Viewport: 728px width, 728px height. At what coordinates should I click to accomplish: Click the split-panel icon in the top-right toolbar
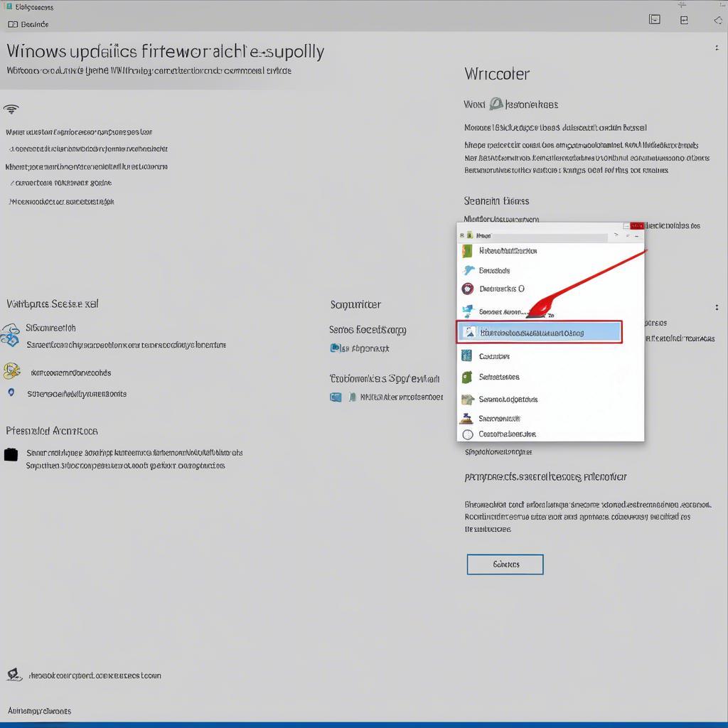(x=684, y=20)
